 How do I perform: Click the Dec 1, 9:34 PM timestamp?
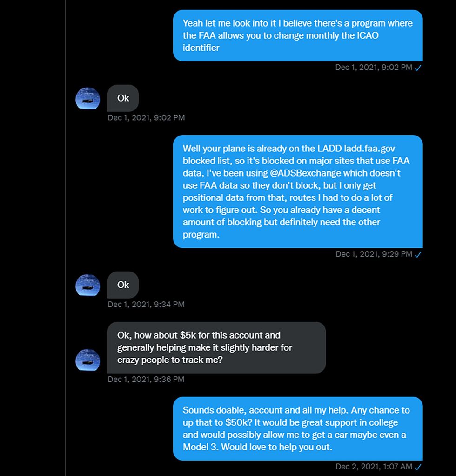(146, 304)
